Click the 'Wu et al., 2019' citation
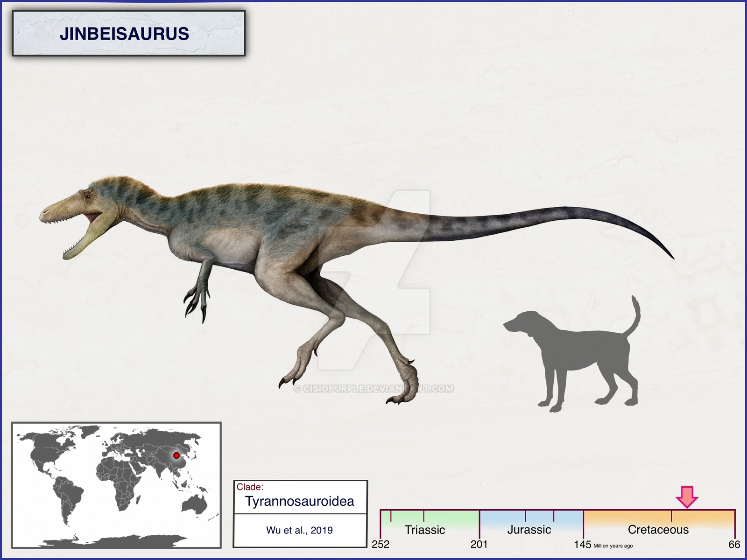 (x=299, y=530)
